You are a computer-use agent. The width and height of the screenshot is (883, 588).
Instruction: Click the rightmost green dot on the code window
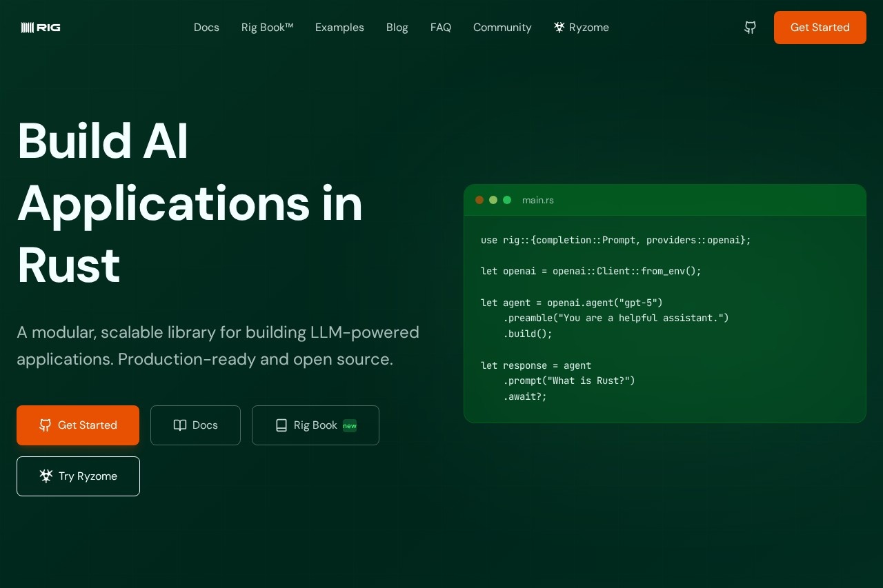point(507,200)
